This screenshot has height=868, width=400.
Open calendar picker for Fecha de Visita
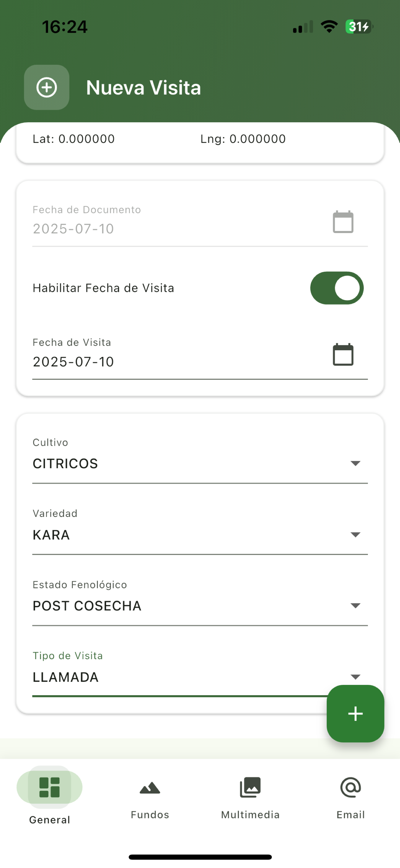(343, 354)
